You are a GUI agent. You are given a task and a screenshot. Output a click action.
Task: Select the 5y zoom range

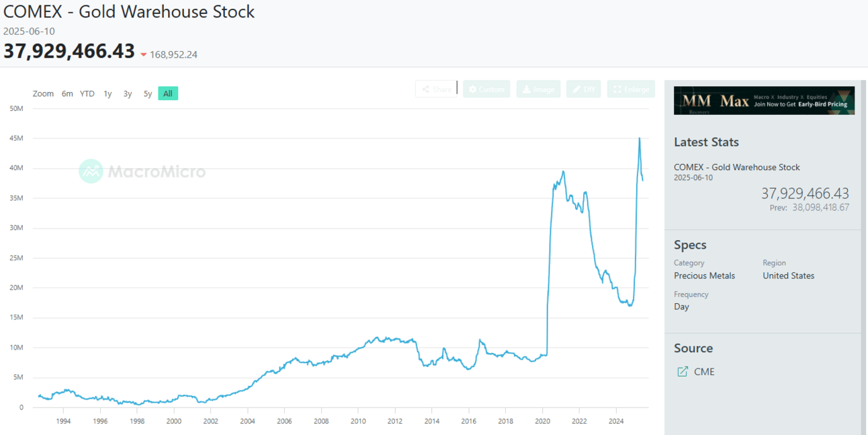(x=148, y=93)
